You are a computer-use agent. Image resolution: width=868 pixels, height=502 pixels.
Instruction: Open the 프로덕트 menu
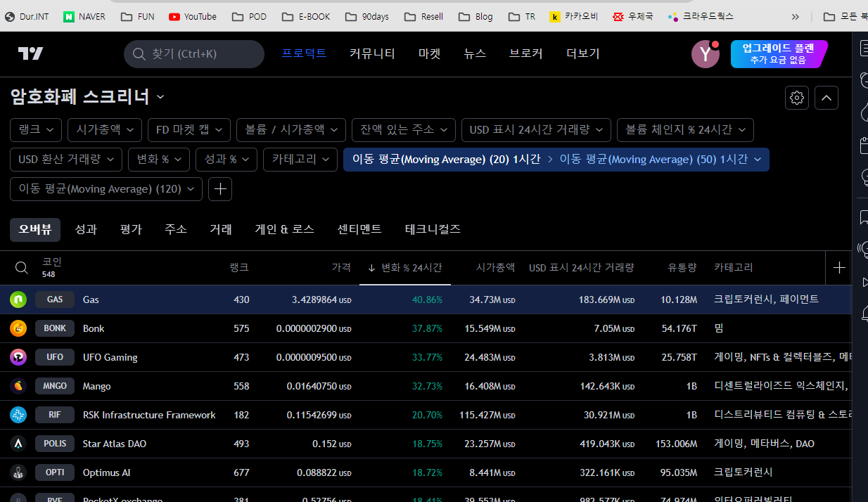pyautogui.click(x=304, y=53)
